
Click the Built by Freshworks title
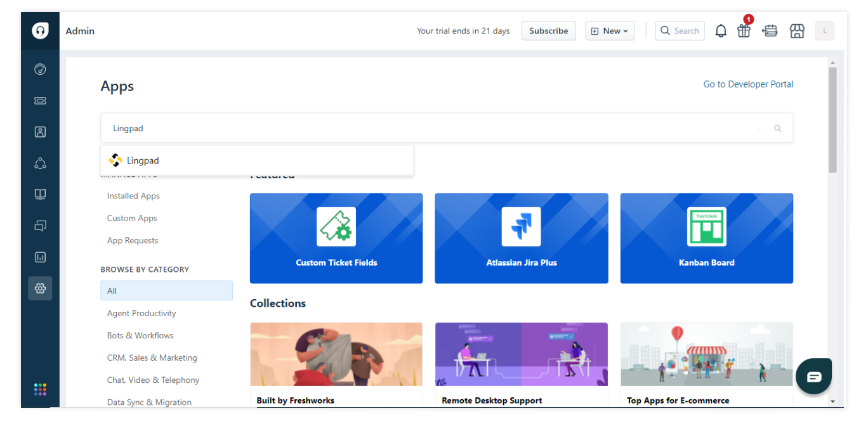tap(295, 401)
